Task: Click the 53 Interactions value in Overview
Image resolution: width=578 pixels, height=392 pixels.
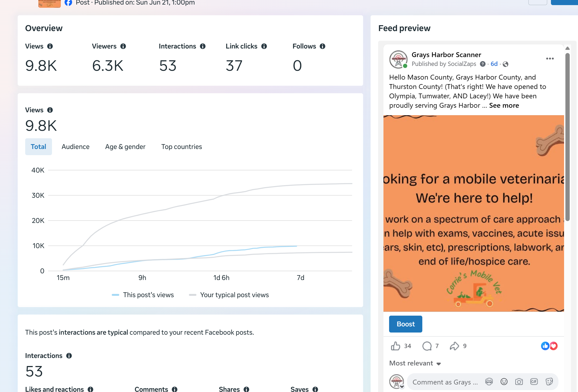Action: point(168,66)
